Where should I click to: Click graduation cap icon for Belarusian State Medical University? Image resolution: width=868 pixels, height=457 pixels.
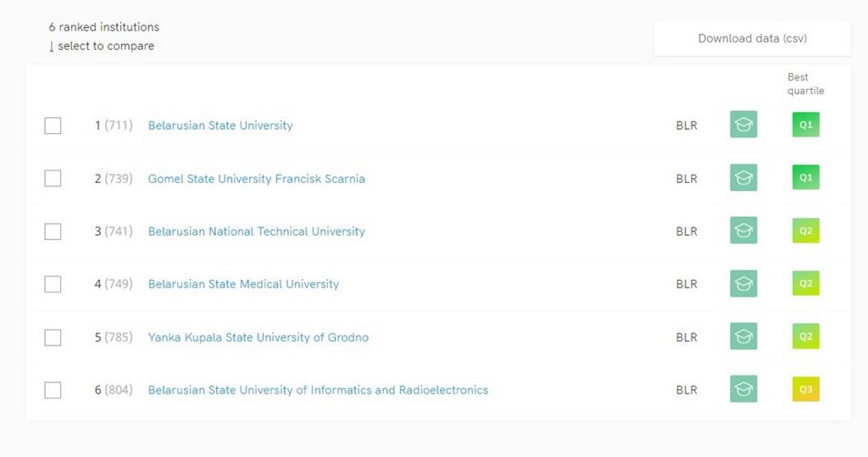tap(743, 284)
